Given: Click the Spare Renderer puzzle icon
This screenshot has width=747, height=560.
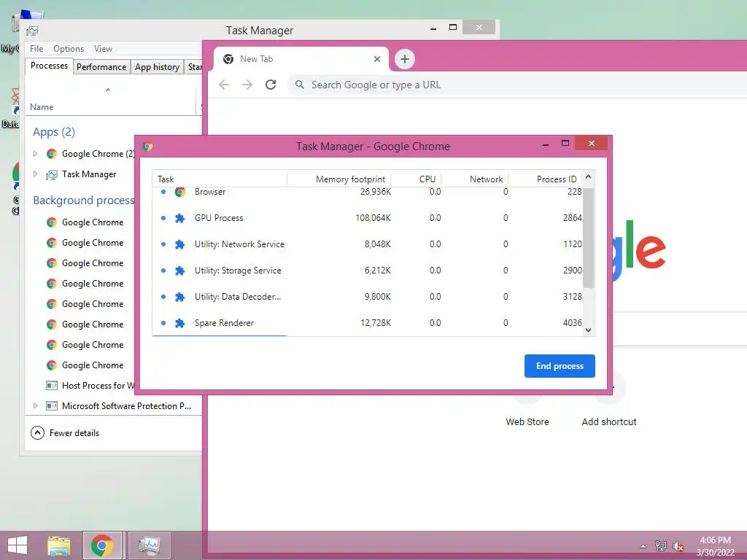Looking at the screenshot, I should (179, 323).
